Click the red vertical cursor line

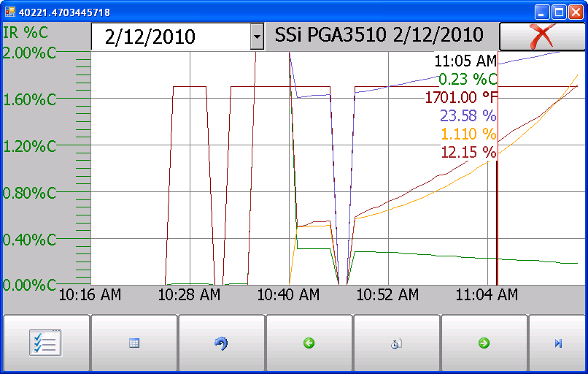(497, 219)
